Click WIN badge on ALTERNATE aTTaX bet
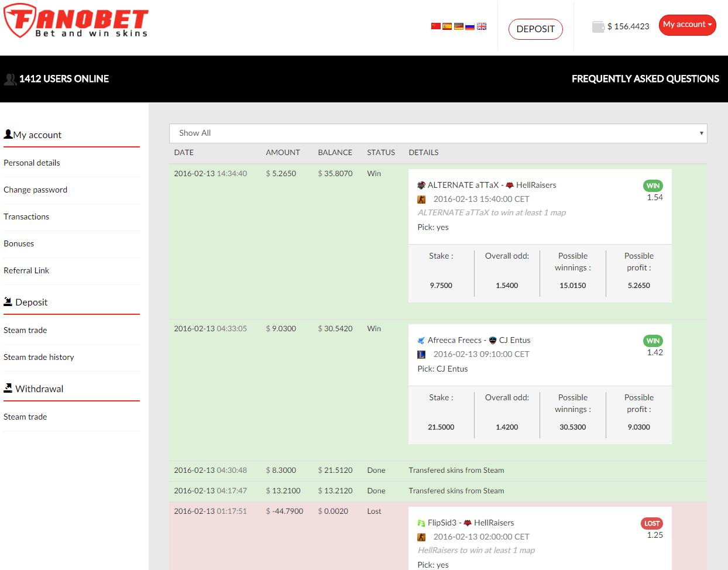The width and height of the screenshot is (728, 570). point(653,186)
